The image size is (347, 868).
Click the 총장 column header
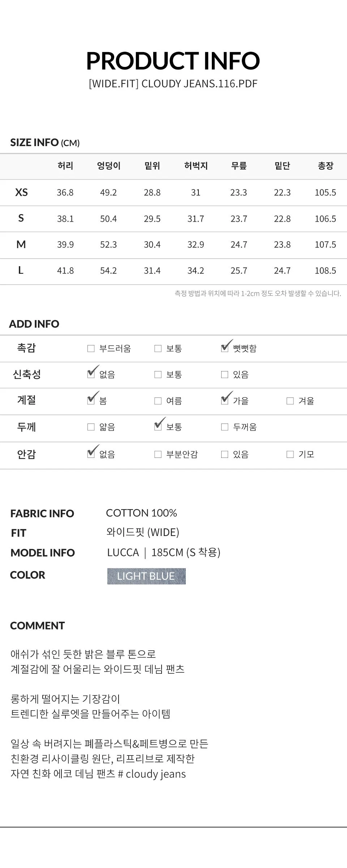[325, 166]
